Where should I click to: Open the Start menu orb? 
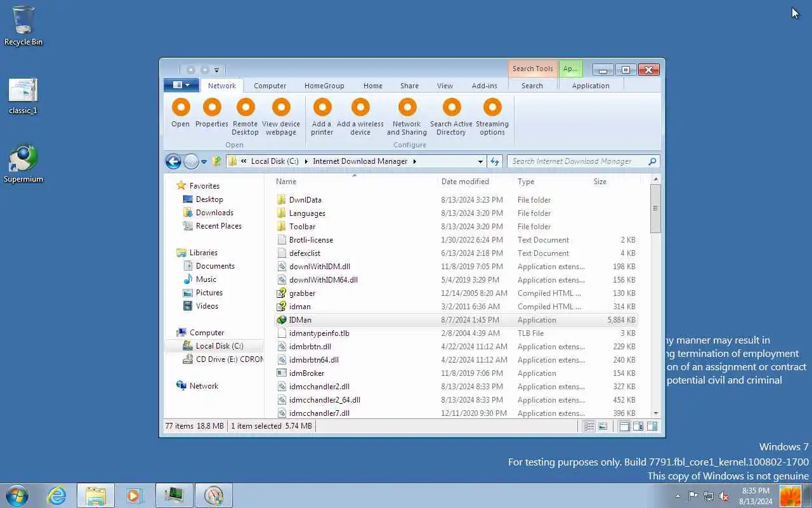(x=17, y=495)
